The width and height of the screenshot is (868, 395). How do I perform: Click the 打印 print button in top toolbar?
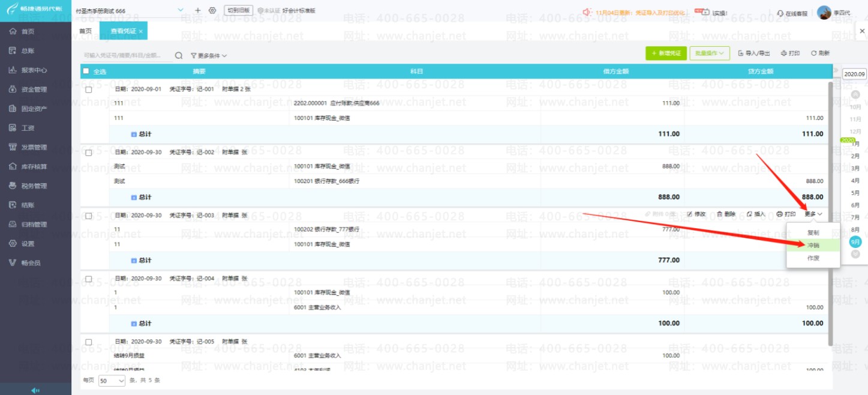[790, 53]
